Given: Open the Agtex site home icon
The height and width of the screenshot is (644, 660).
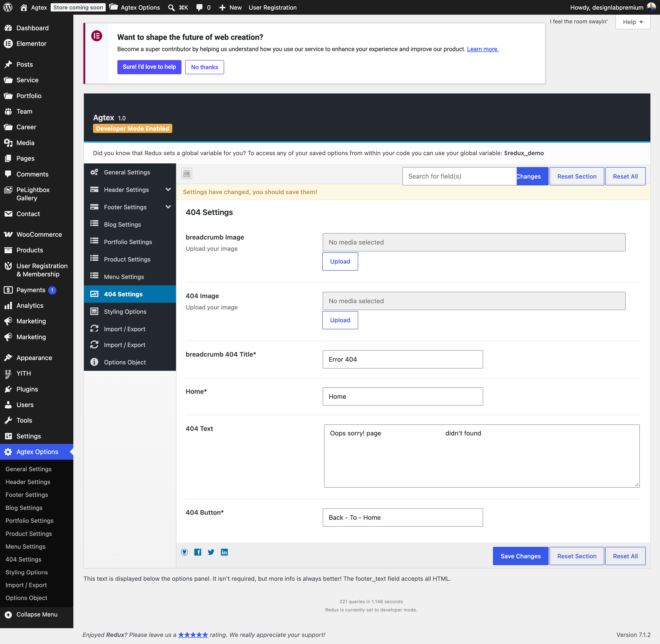Looking at the screenshot, I should [x=24, y=7].
